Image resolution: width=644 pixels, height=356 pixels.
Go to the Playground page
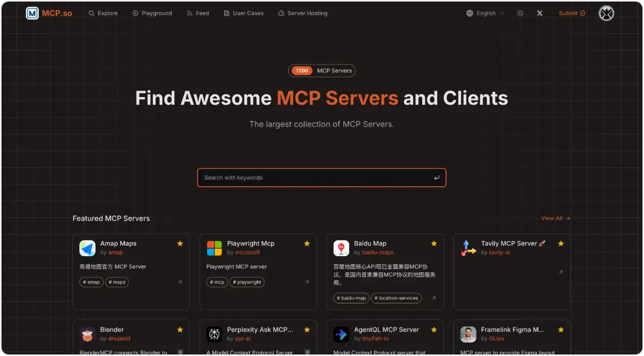tap(152, 13)
